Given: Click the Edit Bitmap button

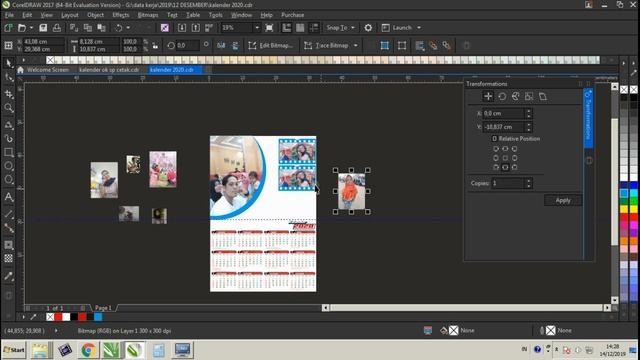Looking at the screenshot, I should [271, 45].
